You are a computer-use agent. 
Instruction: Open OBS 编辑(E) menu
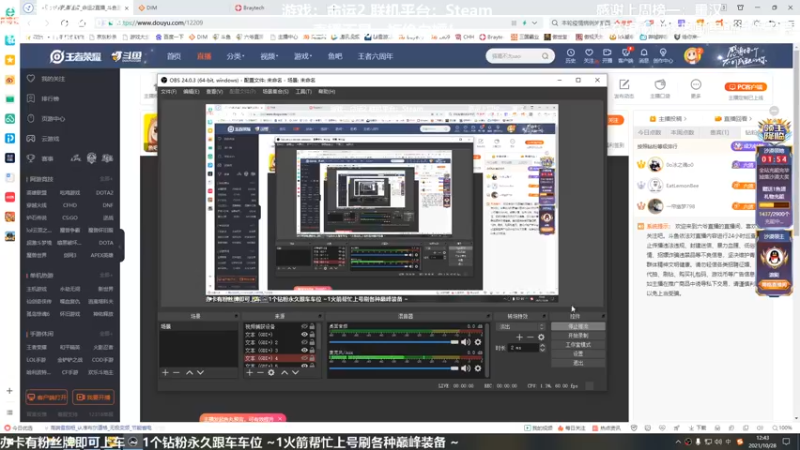pos(191,92)
